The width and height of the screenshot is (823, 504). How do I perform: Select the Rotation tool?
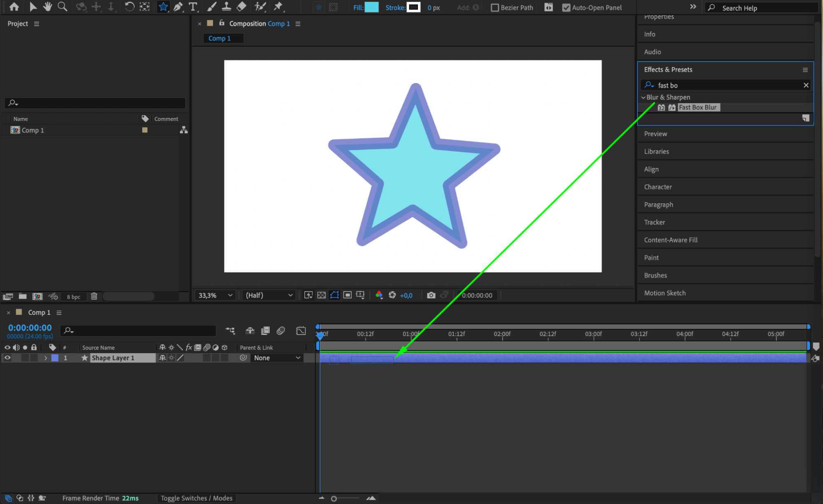click(129, 7)
